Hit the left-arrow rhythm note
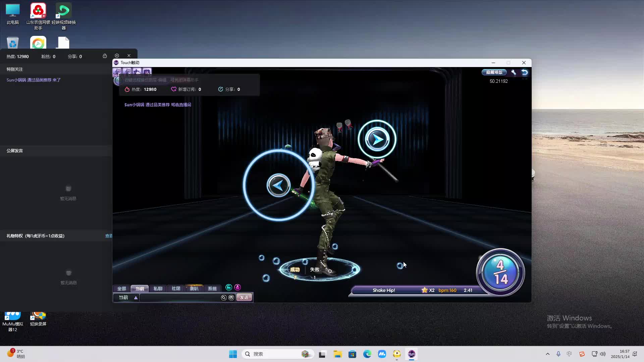Image resolution: width=644 pixels, height=362 pixels. tap(278, 185)
